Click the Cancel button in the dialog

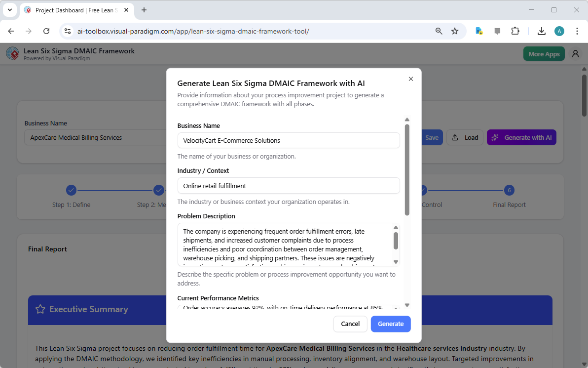[x=350, y=324]
